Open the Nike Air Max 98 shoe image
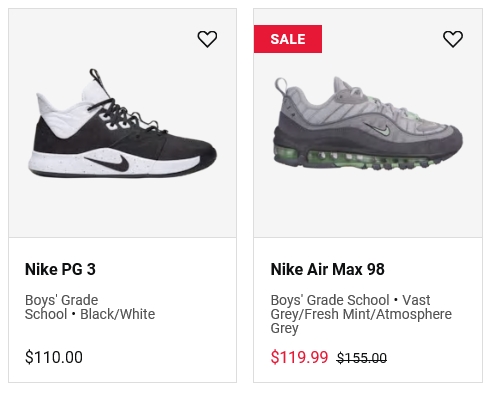496x393 pixels. click(368, 123)
